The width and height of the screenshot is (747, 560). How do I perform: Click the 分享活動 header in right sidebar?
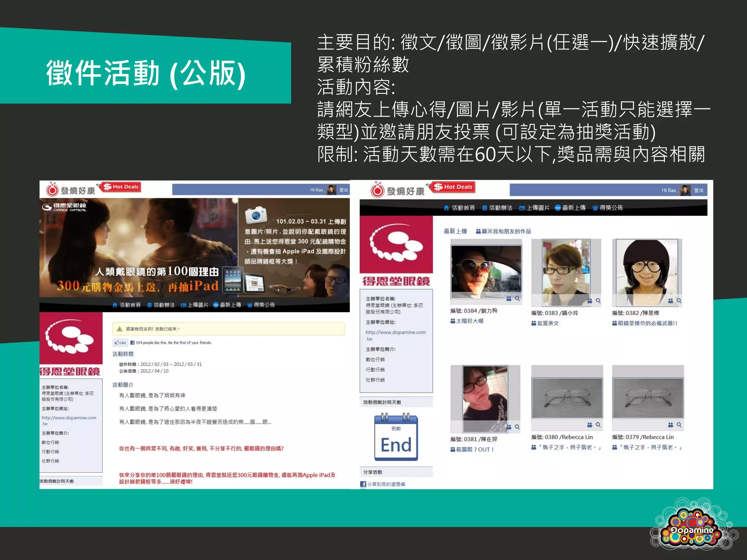click(x=396, y=472)
